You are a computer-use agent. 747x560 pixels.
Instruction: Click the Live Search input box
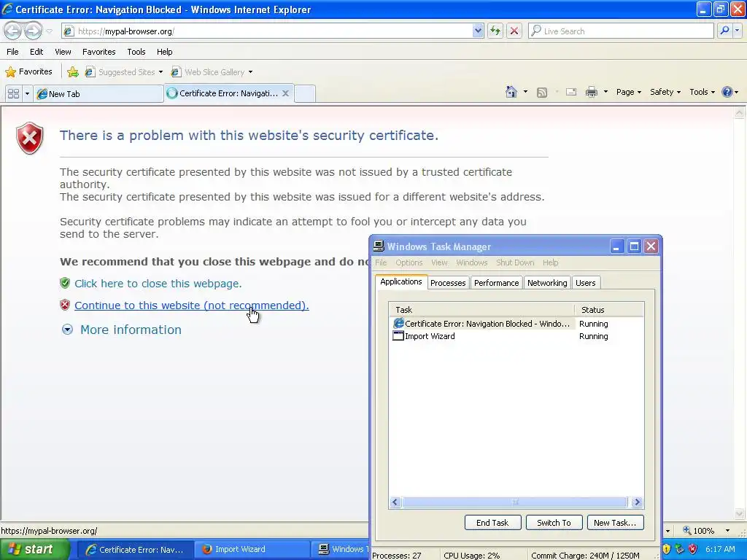[x=622, y=31]
